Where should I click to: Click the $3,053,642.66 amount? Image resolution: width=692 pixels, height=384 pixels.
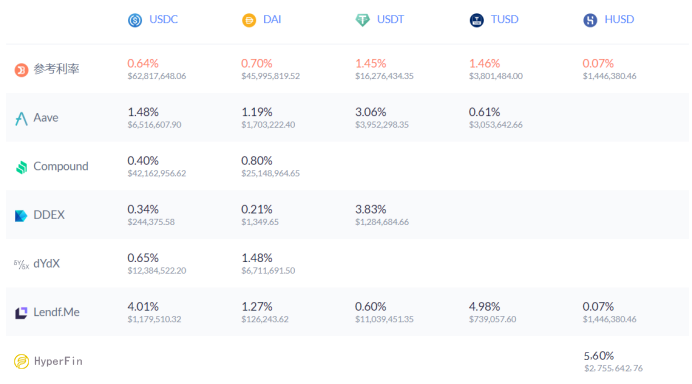[x=496, y=125]
